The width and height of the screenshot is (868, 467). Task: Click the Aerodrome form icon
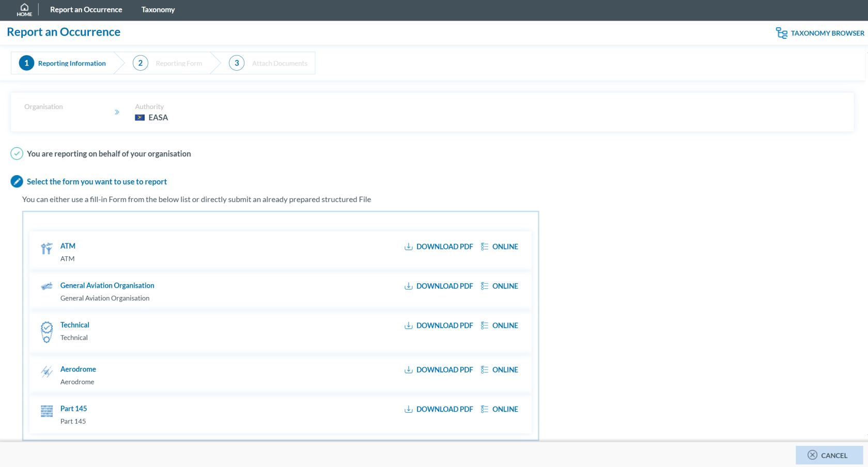[47, 371]
